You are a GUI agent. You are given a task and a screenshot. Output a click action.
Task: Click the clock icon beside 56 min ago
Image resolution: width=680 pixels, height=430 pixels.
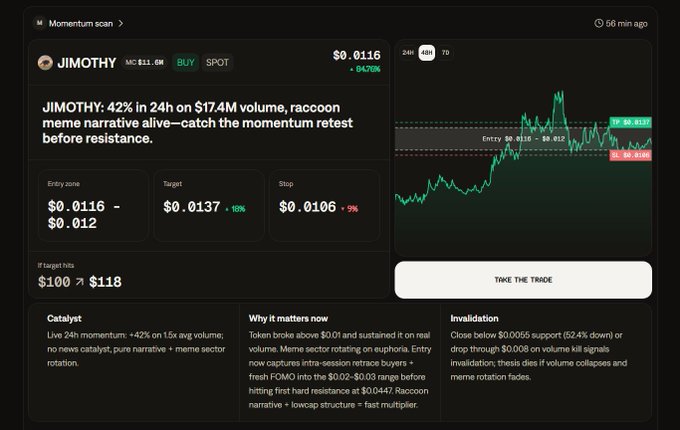(598, 23)
